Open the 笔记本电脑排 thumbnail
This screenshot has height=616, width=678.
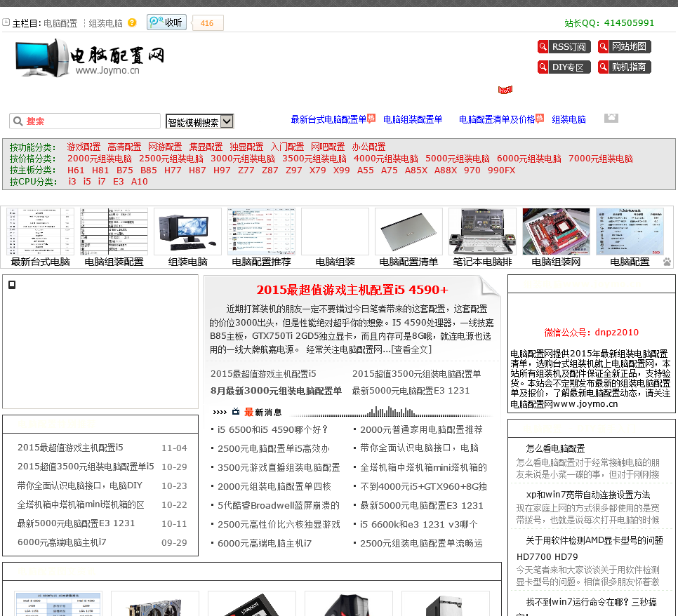483,232
